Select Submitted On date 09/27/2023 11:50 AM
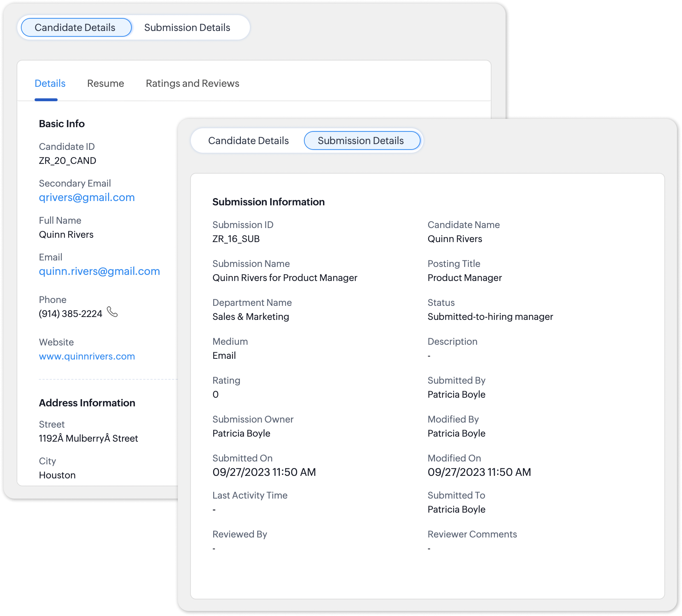Image resolution: width=682 pixels, height=616 pixels. coord(264,472)
